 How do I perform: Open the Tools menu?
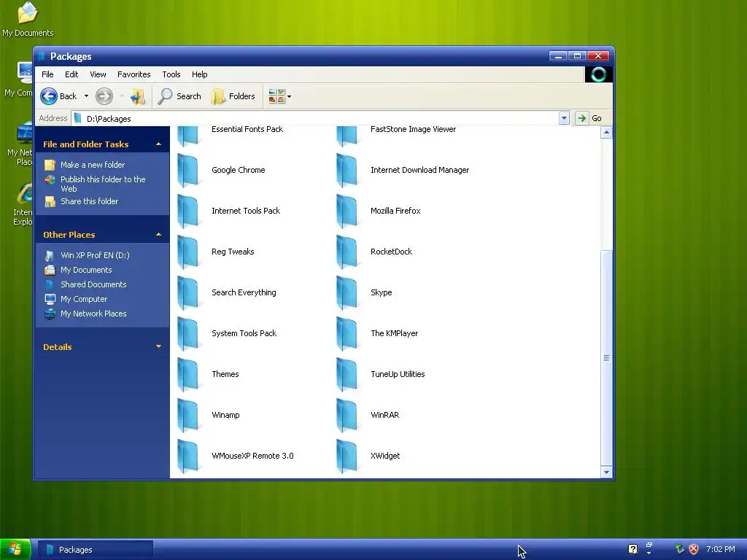[x=171, y=74]
